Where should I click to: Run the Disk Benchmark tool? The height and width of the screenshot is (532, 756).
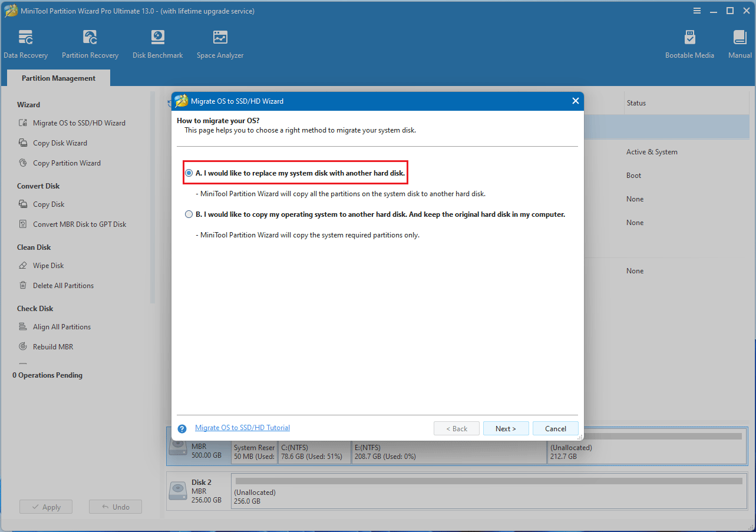click(157, 42)
